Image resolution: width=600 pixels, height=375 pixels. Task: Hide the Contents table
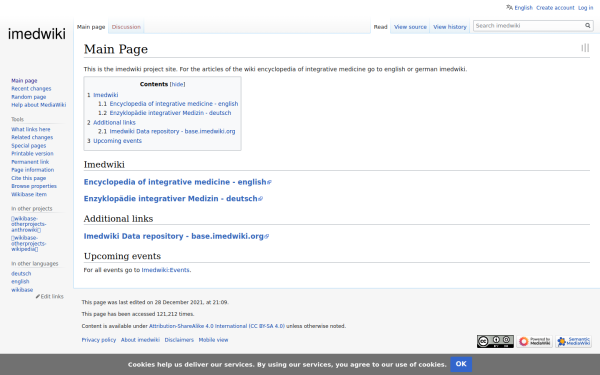click(177, 84)
